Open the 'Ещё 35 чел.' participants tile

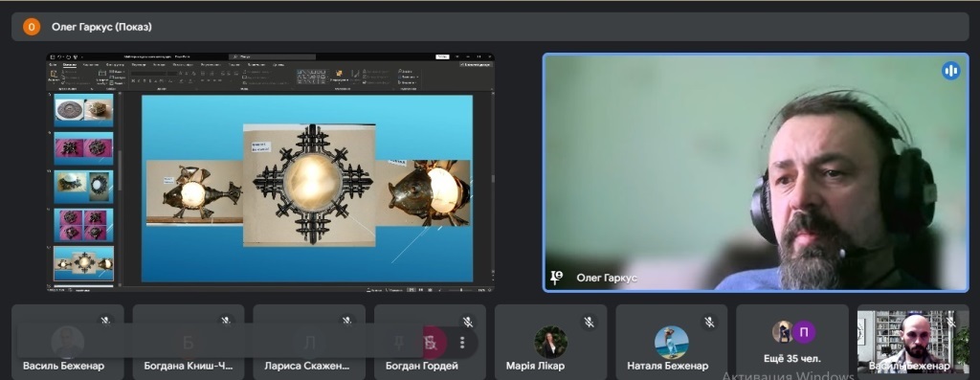click(792, 342)
